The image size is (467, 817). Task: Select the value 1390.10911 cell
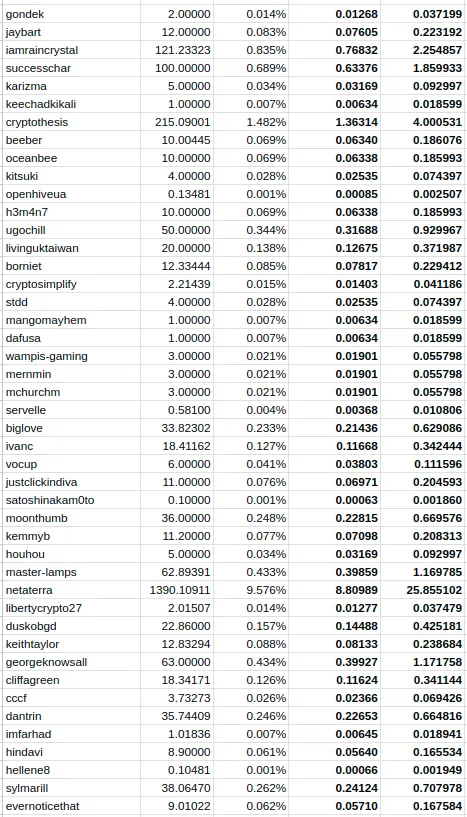click(177, 590)
